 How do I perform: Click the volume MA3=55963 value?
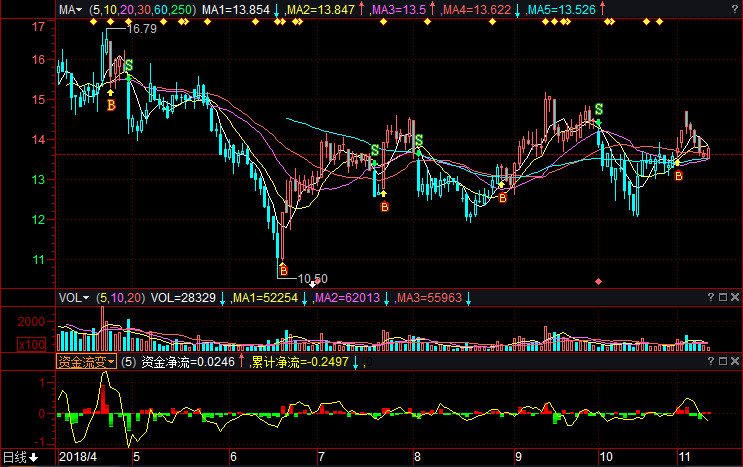[x=429, y=298]
